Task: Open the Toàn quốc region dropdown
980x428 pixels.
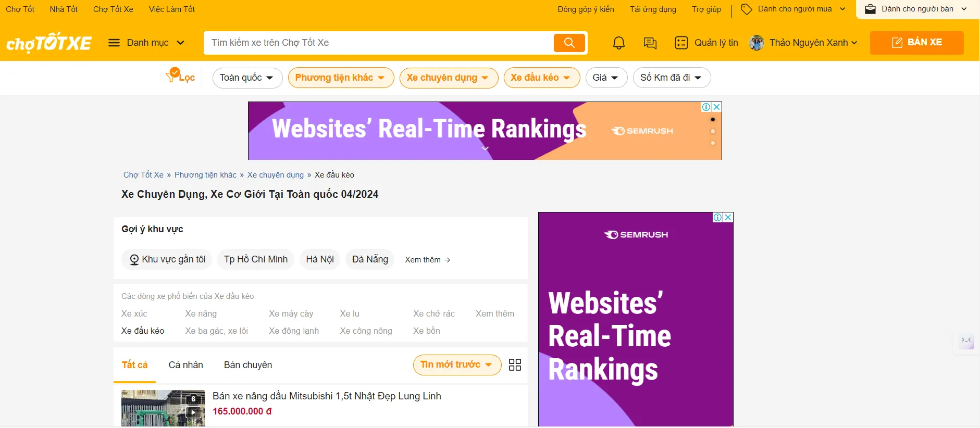Action: pyautogui.click(x=247, y=78)
